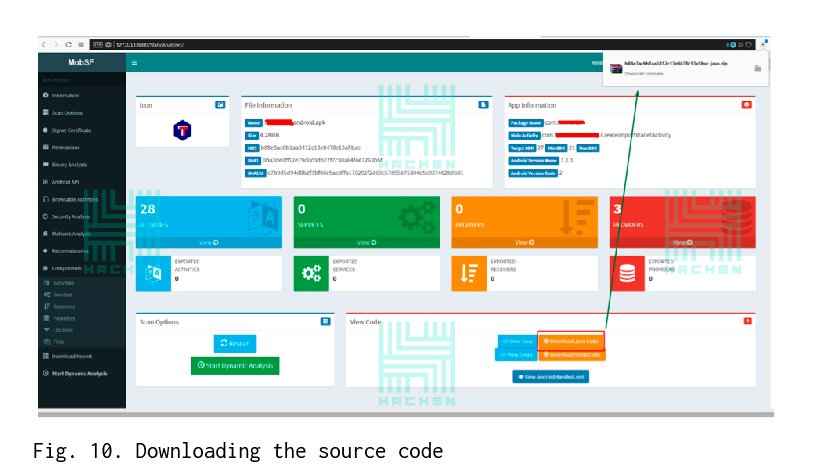
Task: Click the APK file name value
Action: (295, 123)
